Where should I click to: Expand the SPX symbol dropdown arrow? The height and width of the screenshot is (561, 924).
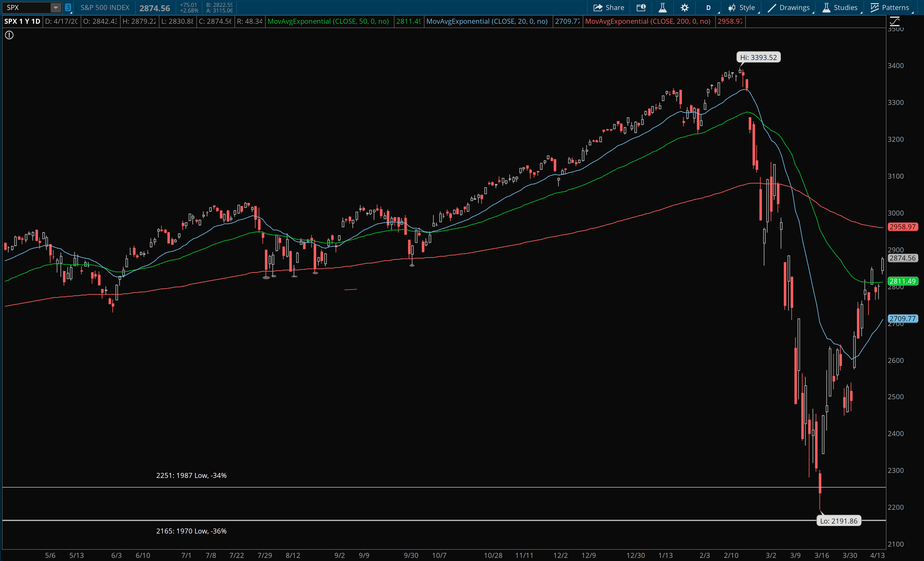coord(56,7)
